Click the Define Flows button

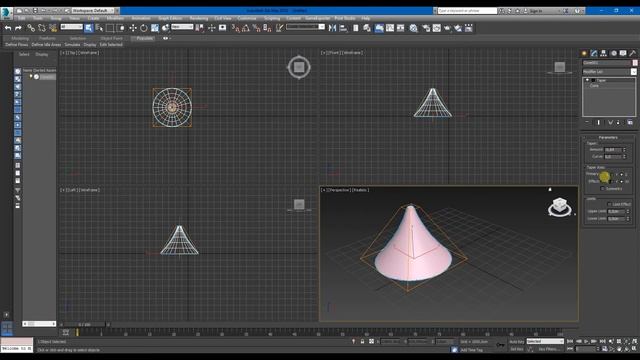(x=16, y=44)
